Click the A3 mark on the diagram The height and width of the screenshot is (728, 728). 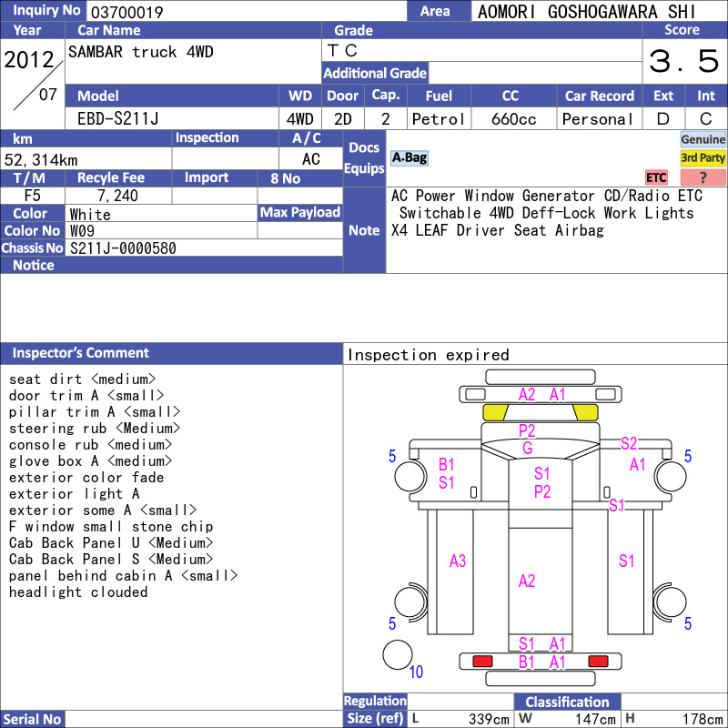coord(458,561)
